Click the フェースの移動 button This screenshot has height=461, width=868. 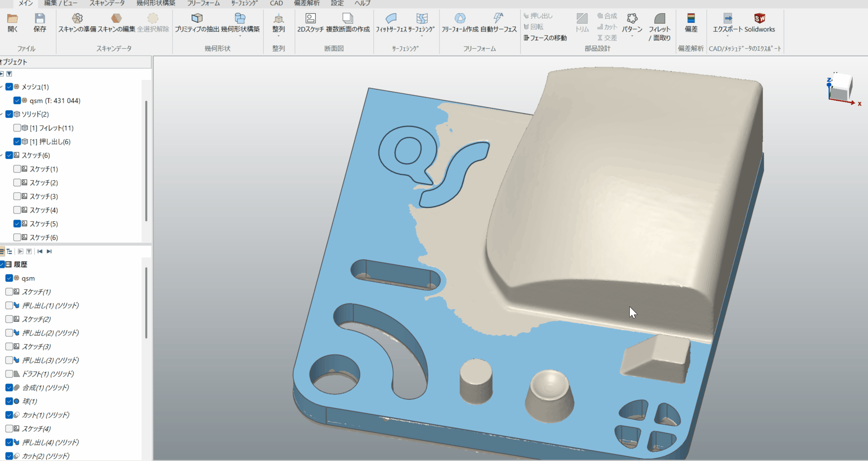point(545,38)
